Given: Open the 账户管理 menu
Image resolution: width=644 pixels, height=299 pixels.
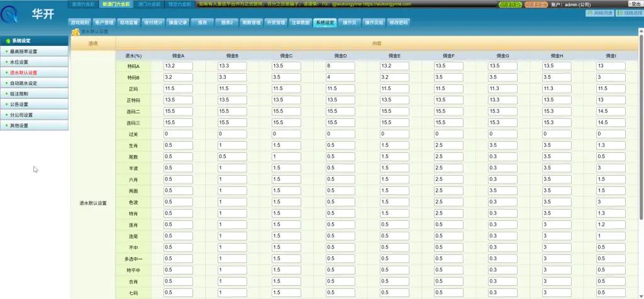Looking at the screenshot, I should (x=104, y=23).
